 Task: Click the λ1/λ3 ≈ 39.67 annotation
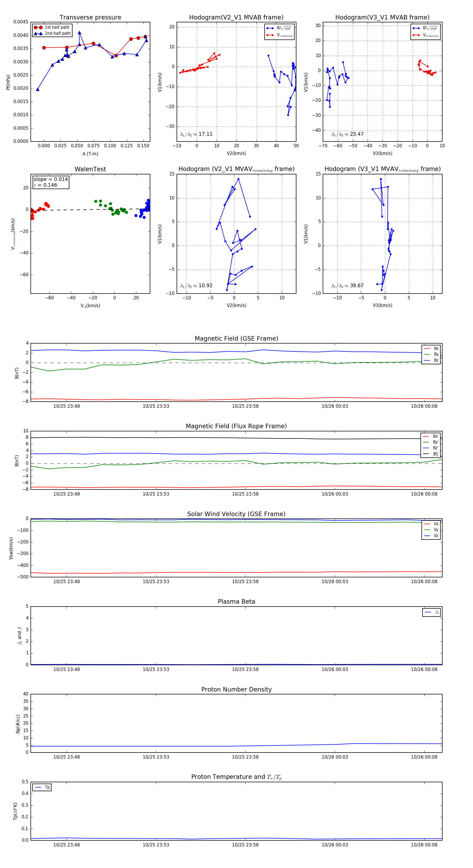click(347, 286)
